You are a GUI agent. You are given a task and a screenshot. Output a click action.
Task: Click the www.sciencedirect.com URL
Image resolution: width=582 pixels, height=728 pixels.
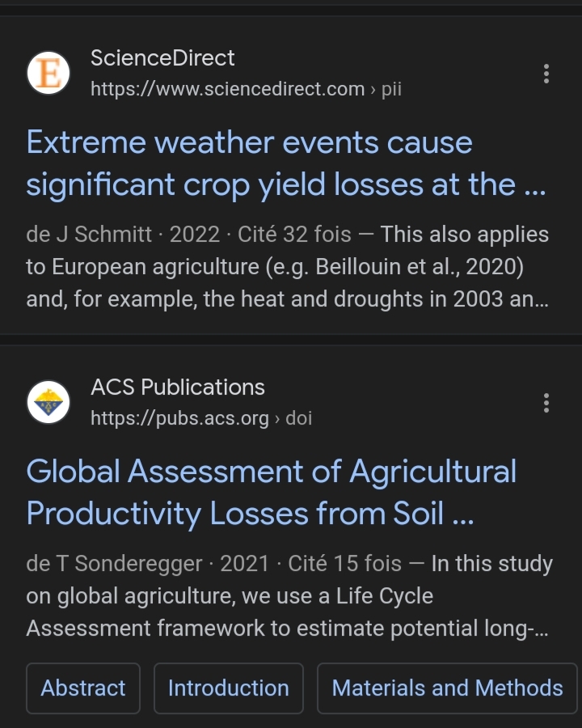227,89
